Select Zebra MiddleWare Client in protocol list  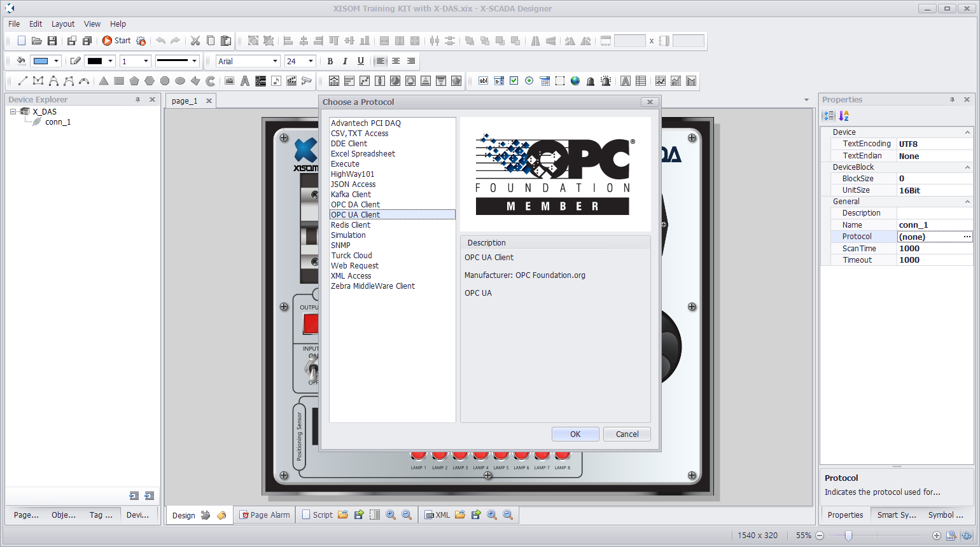click(372, 286)
